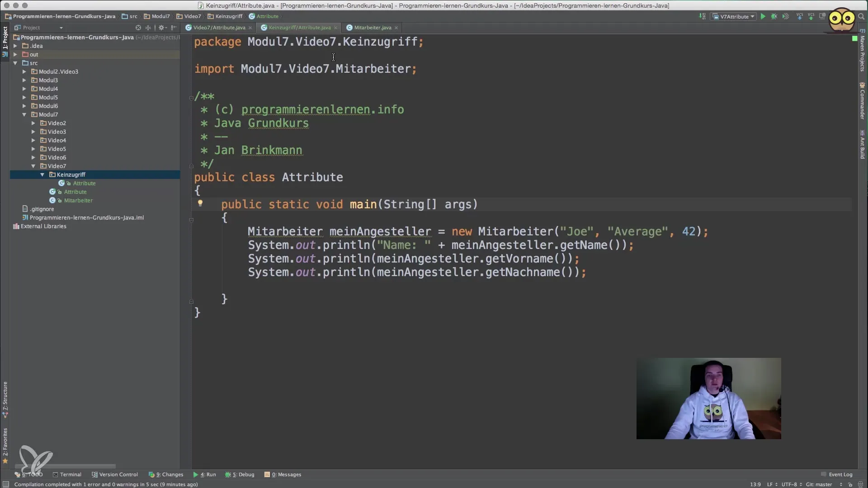Open the Maven Projects side panel

(862, 51)
